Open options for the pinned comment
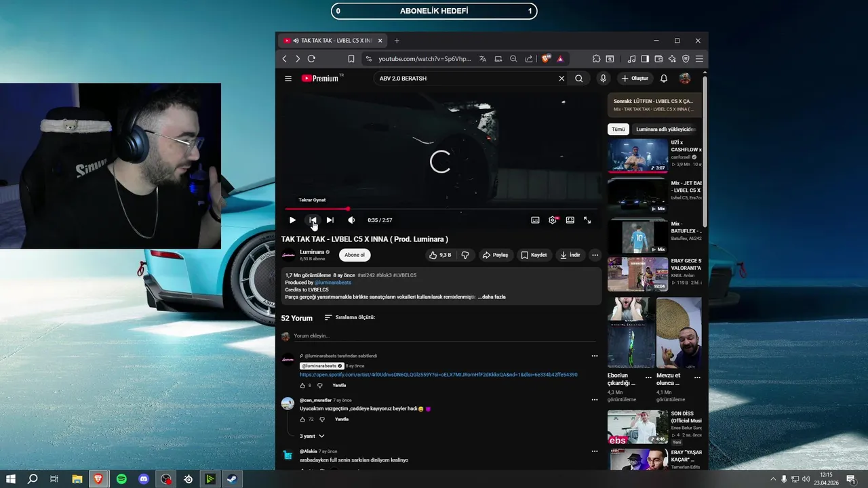Screen dimensions: 868x488 tap(595, 356)
